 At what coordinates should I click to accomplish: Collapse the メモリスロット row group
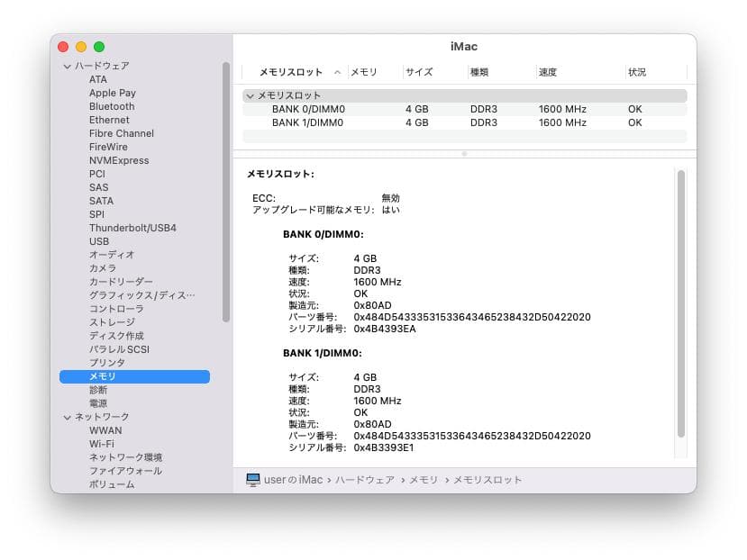click(250, 95)
